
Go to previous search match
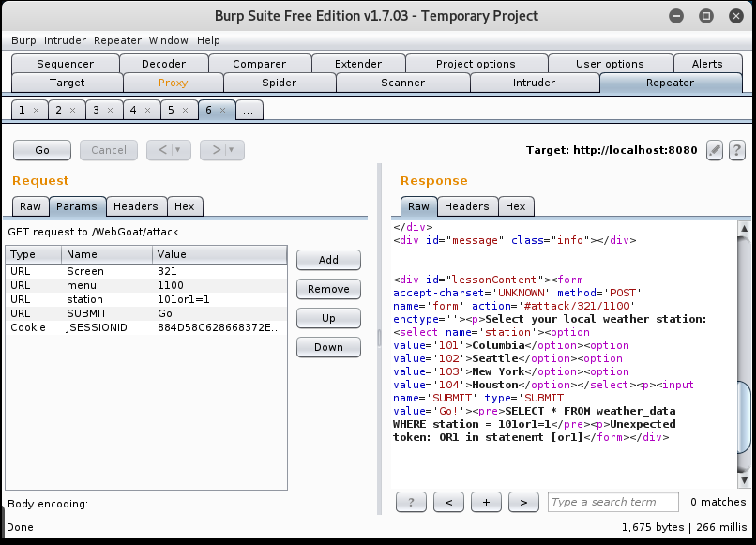click(448, 502)
